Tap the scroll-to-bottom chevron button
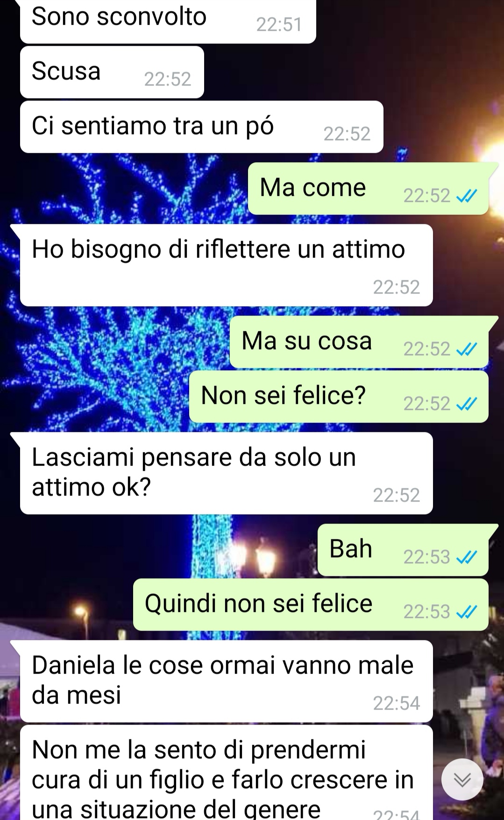 [462, 779]
